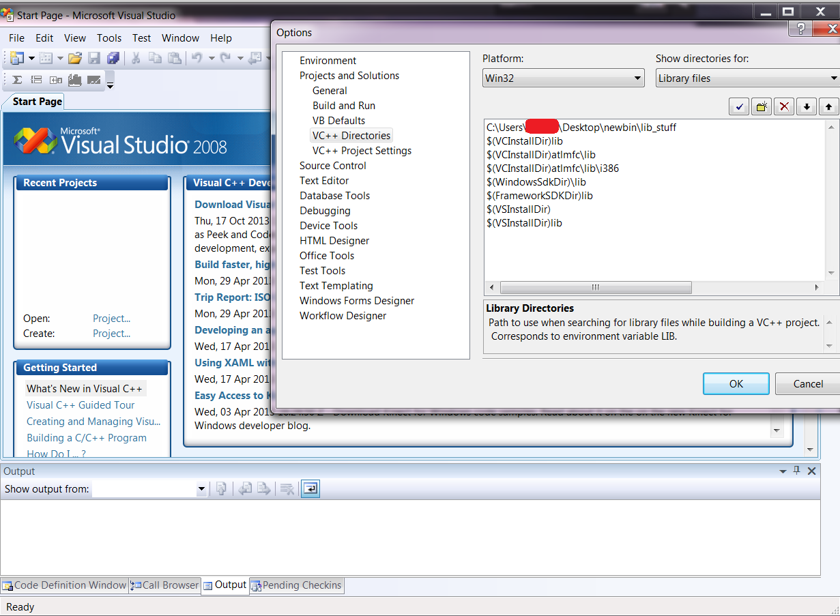Screen dimensions: 840x616
Task: Click the New Project toolbar icon
Action: pos(16,59)
